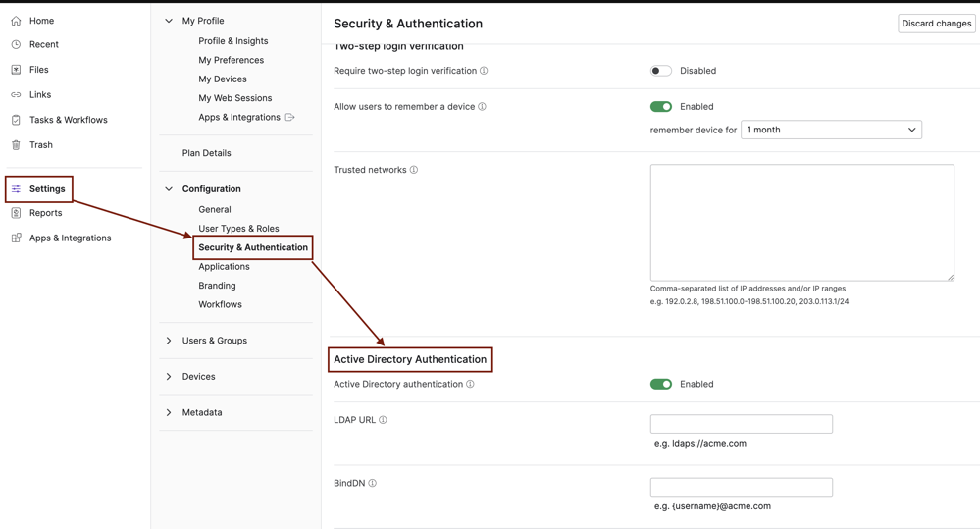Disable the remember a device toggle

tap(661, 107)
